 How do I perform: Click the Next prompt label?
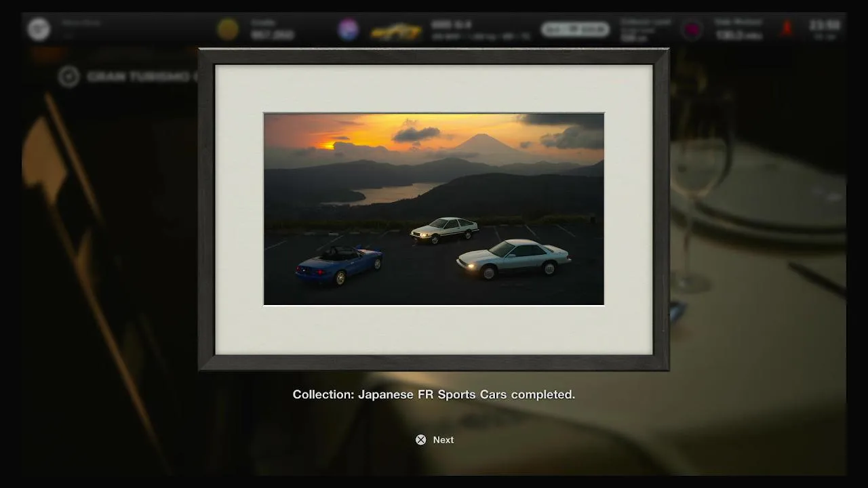(x=443, y=440)
